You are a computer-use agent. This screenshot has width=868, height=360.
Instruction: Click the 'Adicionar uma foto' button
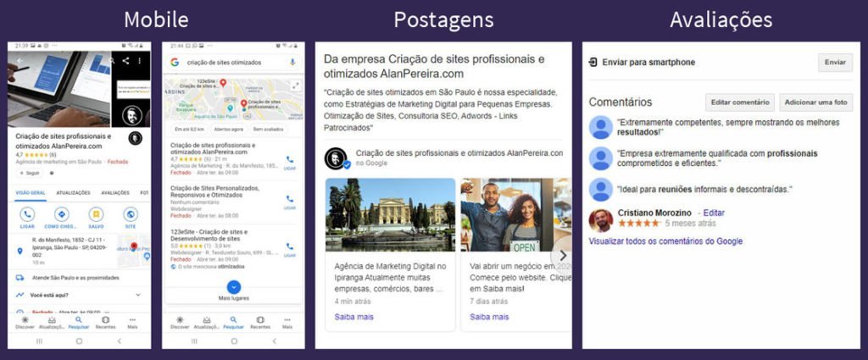[x=815, y=102]
